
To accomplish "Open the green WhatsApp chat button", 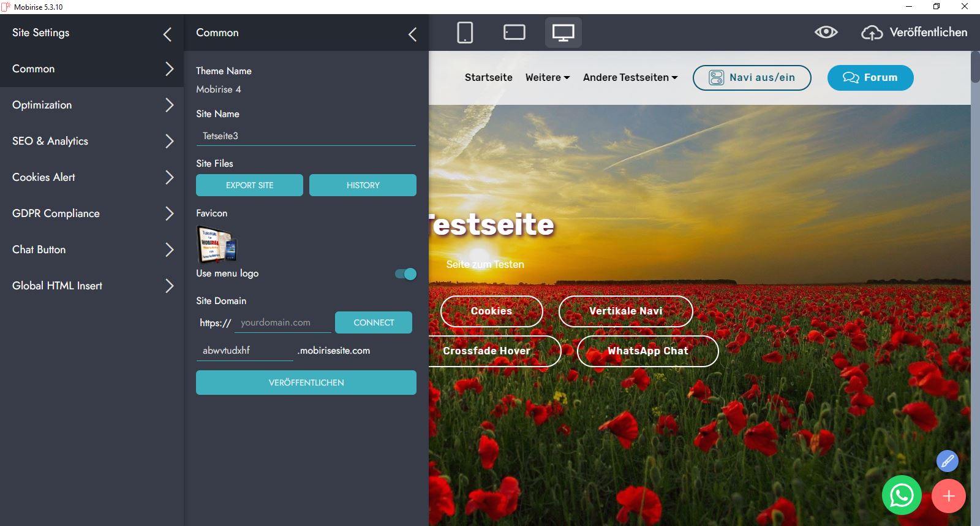I will point(901,495).
